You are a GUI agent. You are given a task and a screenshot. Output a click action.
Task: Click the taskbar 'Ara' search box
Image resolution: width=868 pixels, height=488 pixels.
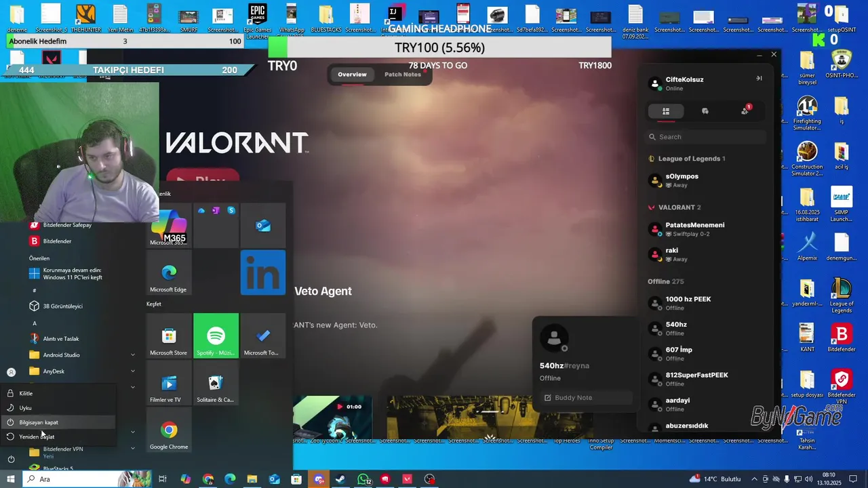point(87,479)
